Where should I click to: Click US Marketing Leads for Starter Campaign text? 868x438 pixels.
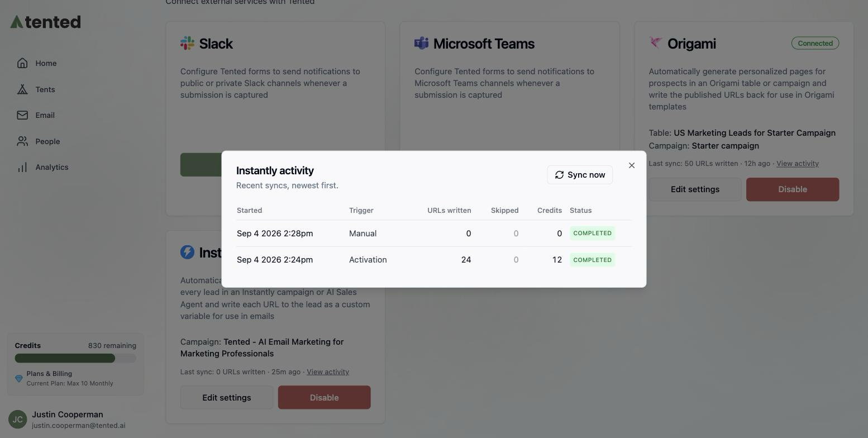tap(755, 133)
